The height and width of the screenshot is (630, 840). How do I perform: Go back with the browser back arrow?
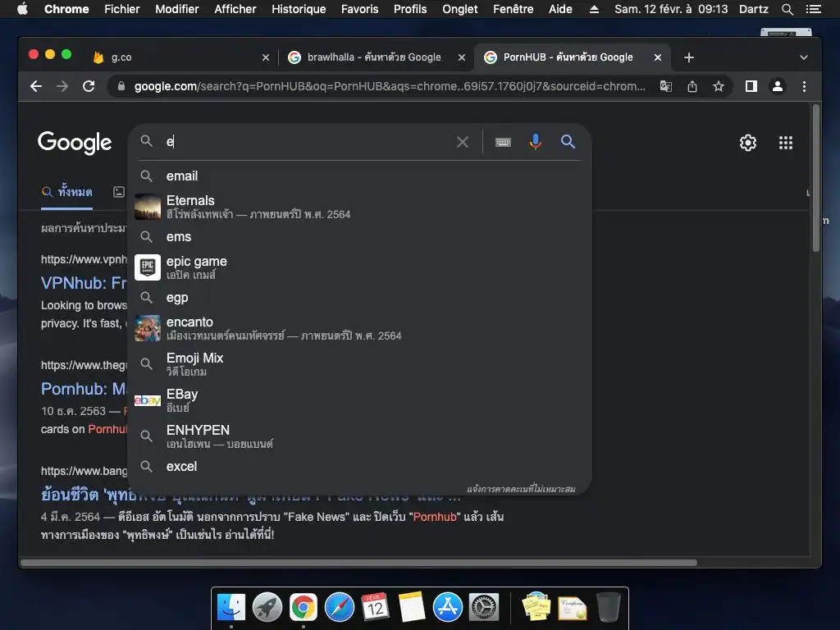[36, 86]
